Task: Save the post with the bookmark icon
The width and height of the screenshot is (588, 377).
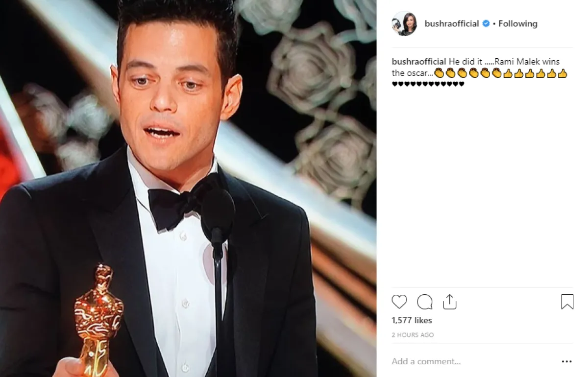Action: click(567, 302)
